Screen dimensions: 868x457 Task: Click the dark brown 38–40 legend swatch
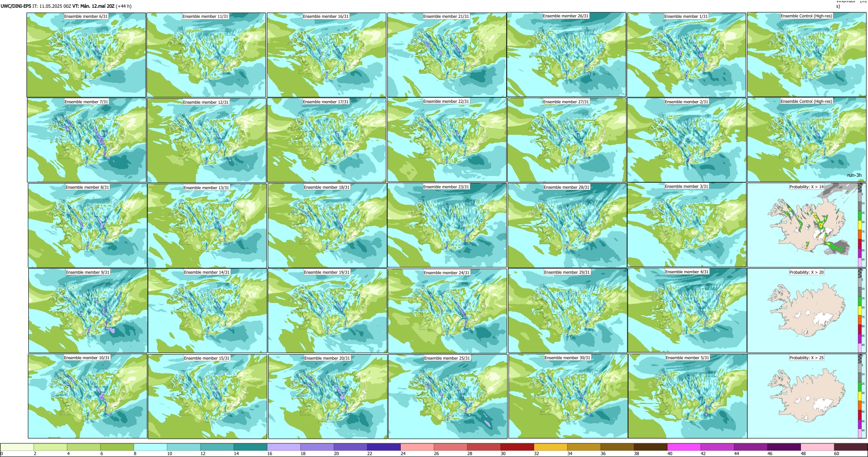651,447
